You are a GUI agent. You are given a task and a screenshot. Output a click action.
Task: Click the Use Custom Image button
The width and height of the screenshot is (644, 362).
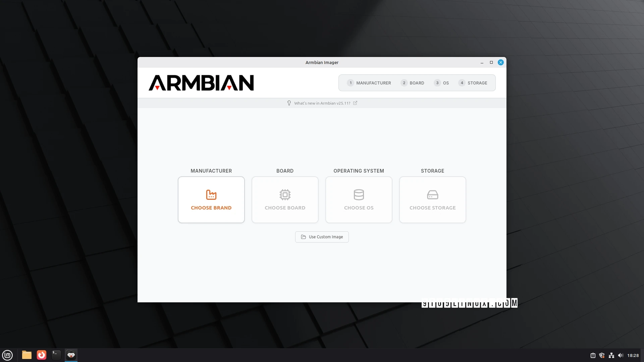(x=322, y=237)
